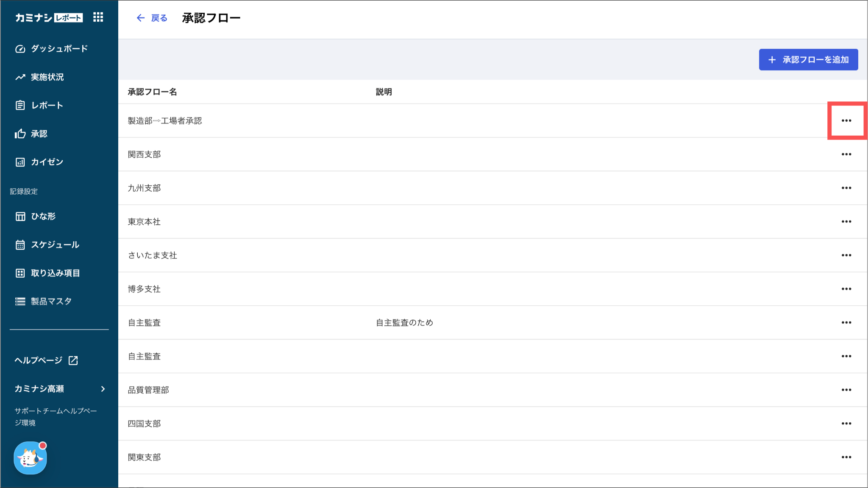The width and height of the screenshot is (868, 488).
Task: Open the support chat mascot bubble
Action: click(30, 458)
